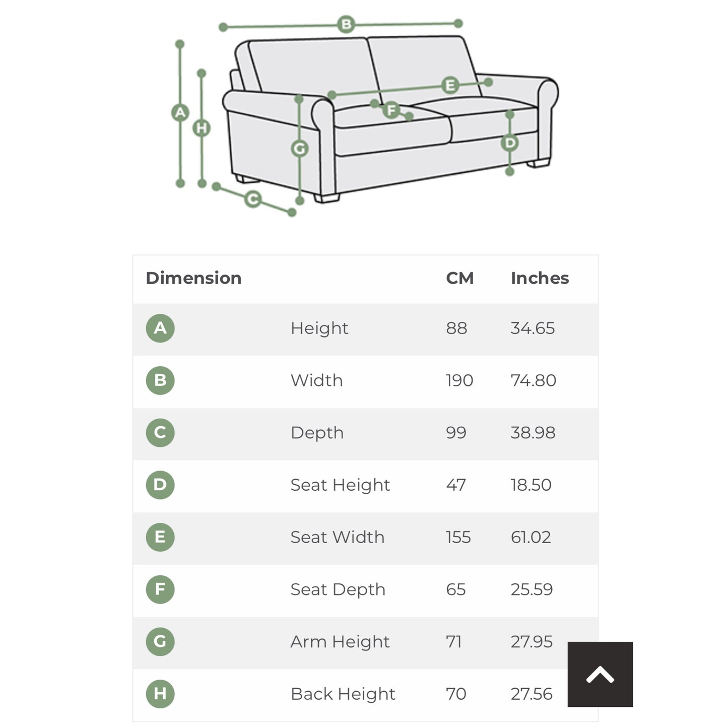Click the B width marker on the sofa diagram
This screenshot has height=728, width=728.
pos(346,24)
